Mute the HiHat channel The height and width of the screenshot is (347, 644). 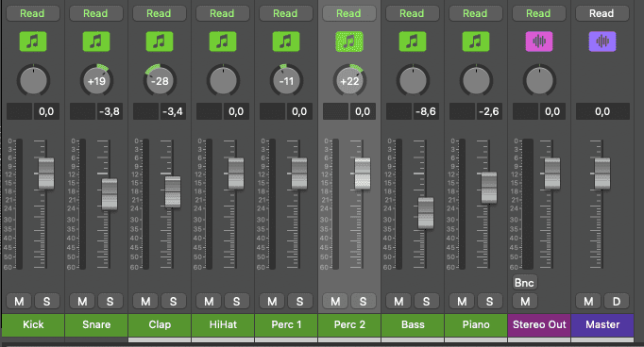pyautogui.click(x=209, y=302)
